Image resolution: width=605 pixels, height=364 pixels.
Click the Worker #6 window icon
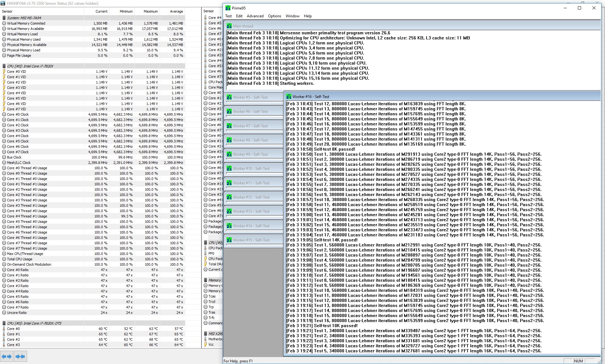click(x=229, y=112)
